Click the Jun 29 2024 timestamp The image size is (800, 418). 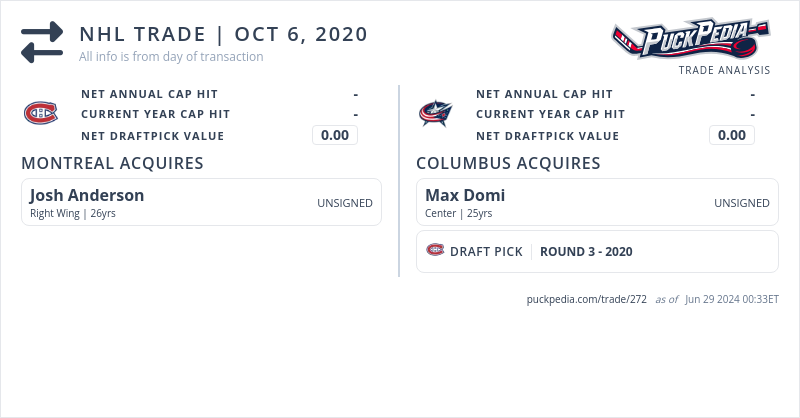coord(732,299)
